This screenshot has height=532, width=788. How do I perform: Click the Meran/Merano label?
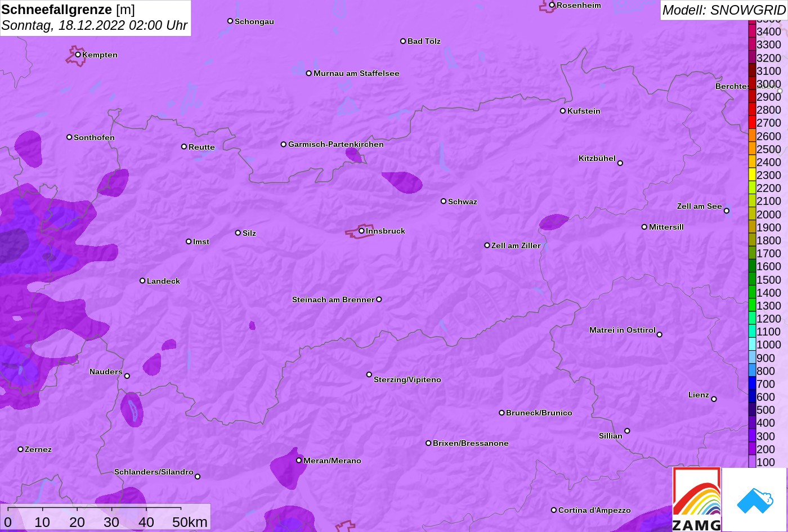coord(332,461)
